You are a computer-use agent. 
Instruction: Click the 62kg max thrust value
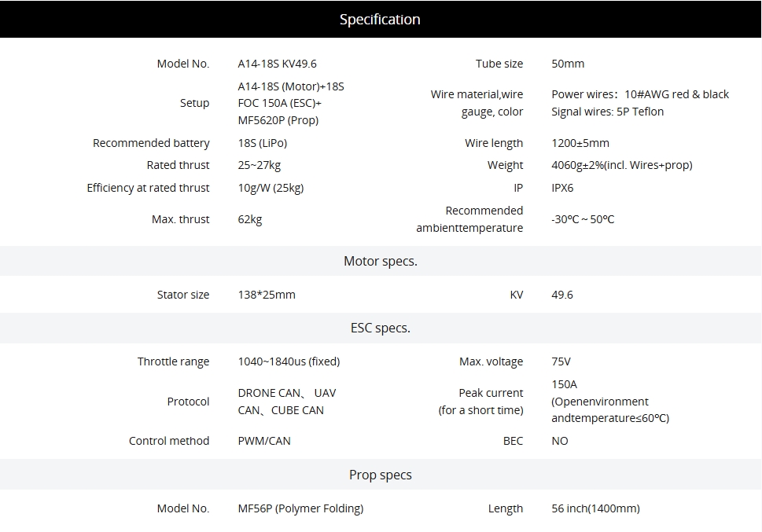tap(249, 219)
